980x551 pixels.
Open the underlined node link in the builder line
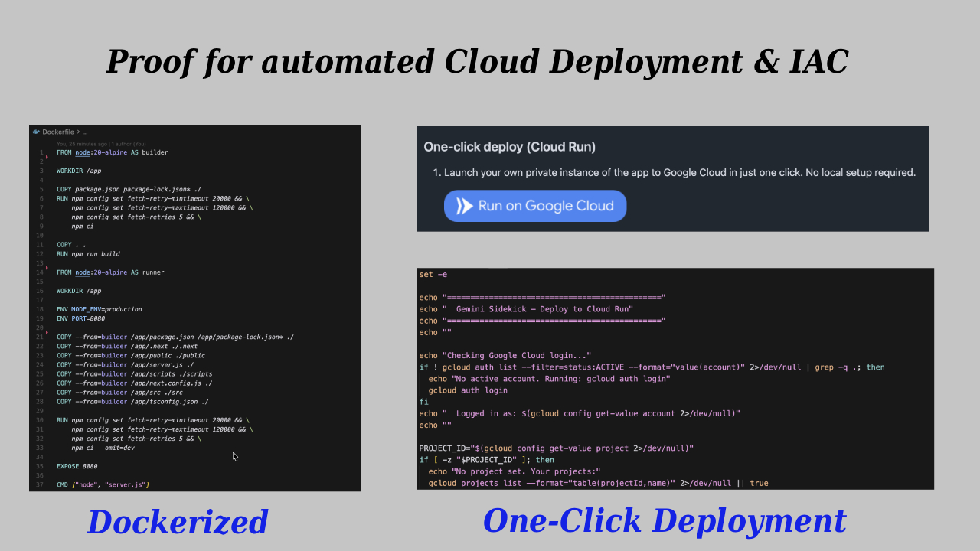pyautogui.click(x=83, y=152)
